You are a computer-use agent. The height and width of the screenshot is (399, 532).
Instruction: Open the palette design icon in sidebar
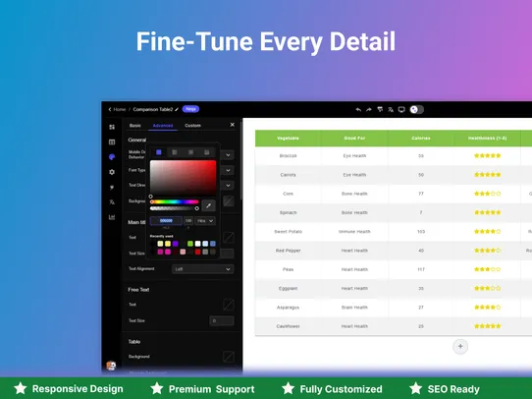[112, 157]
